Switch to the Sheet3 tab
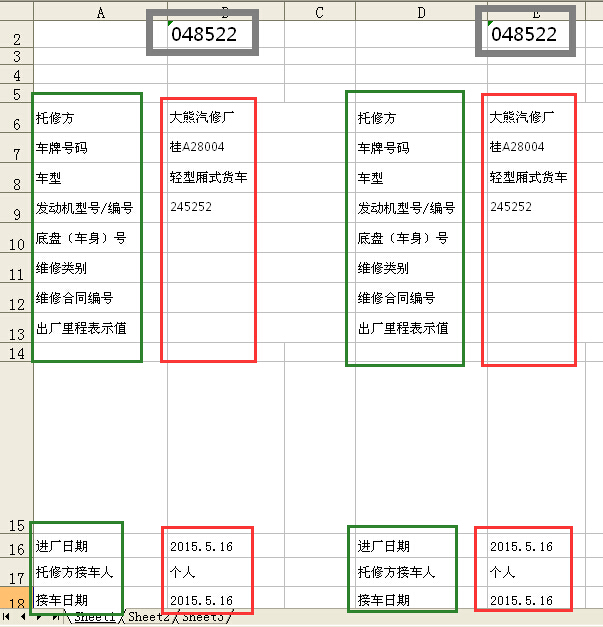 204,618
